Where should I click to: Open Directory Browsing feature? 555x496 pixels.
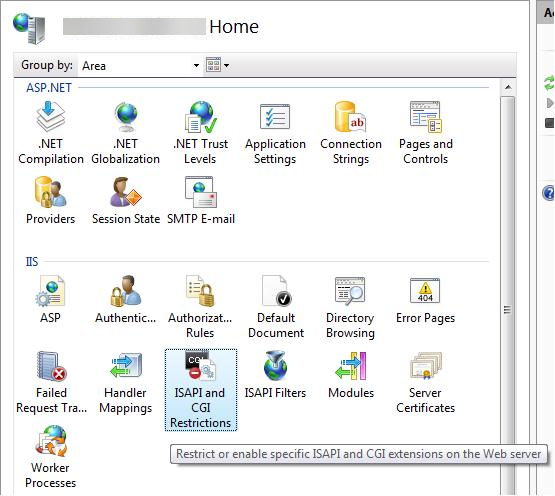(350, 307)
